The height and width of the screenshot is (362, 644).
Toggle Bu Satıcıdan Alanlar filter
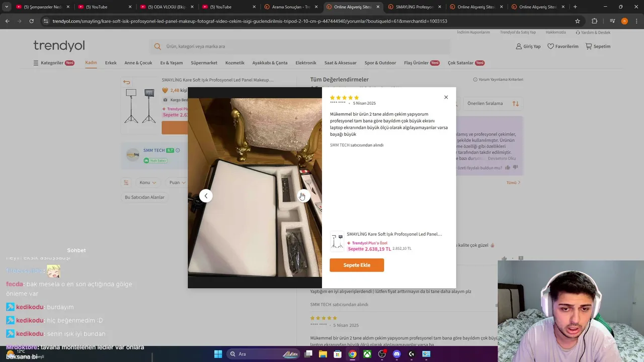144,197
